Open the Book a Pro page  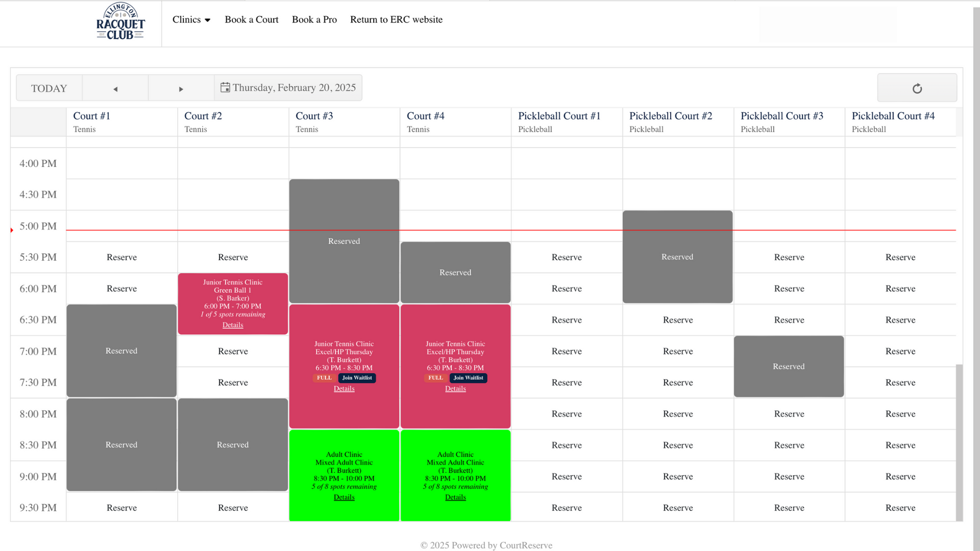point(314,20)
